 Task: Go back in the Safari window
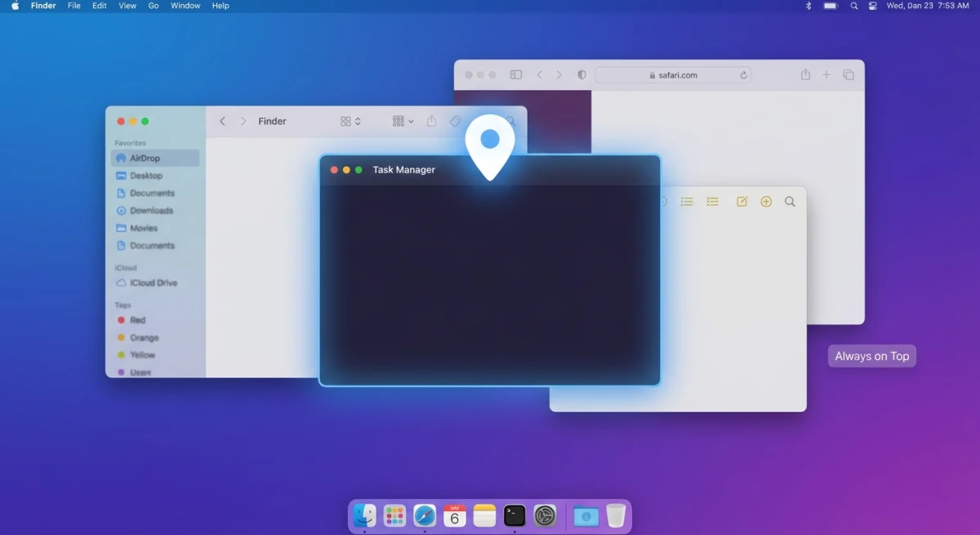(539, 74)
